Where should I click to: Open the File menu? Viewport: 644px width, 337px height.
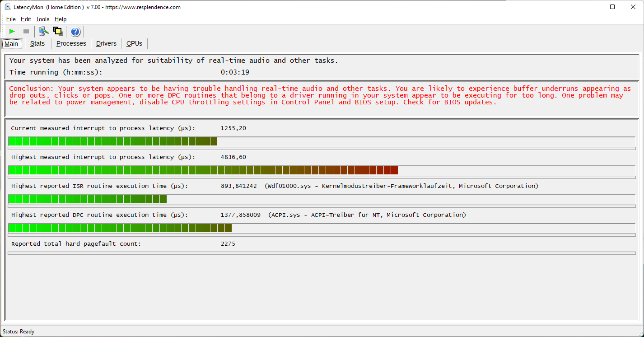coord(11,19)
